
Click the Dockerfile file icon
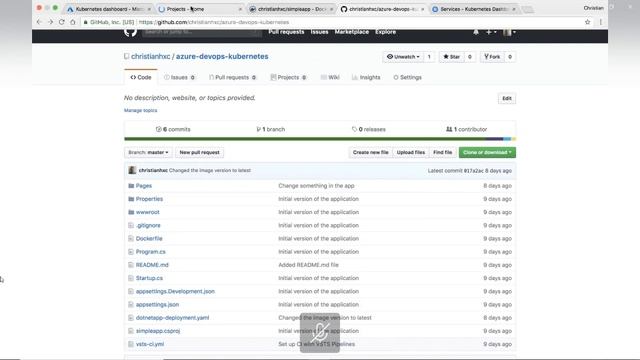tap(131, 238)
